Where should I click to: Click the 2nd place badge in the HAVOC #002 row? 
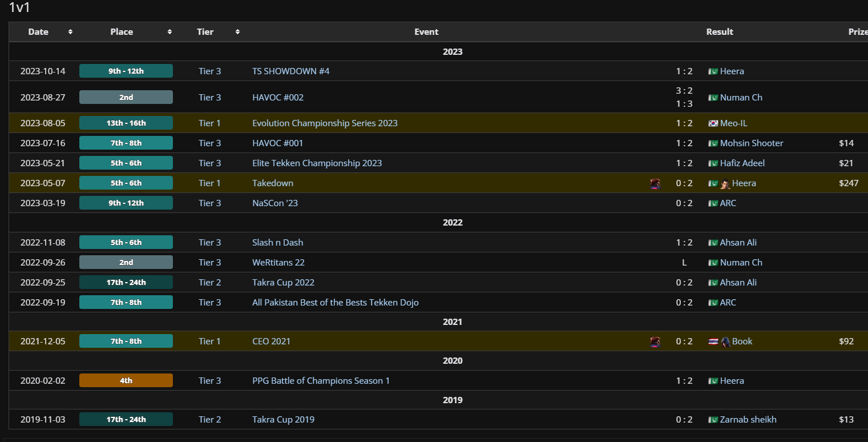pos(126,98)
